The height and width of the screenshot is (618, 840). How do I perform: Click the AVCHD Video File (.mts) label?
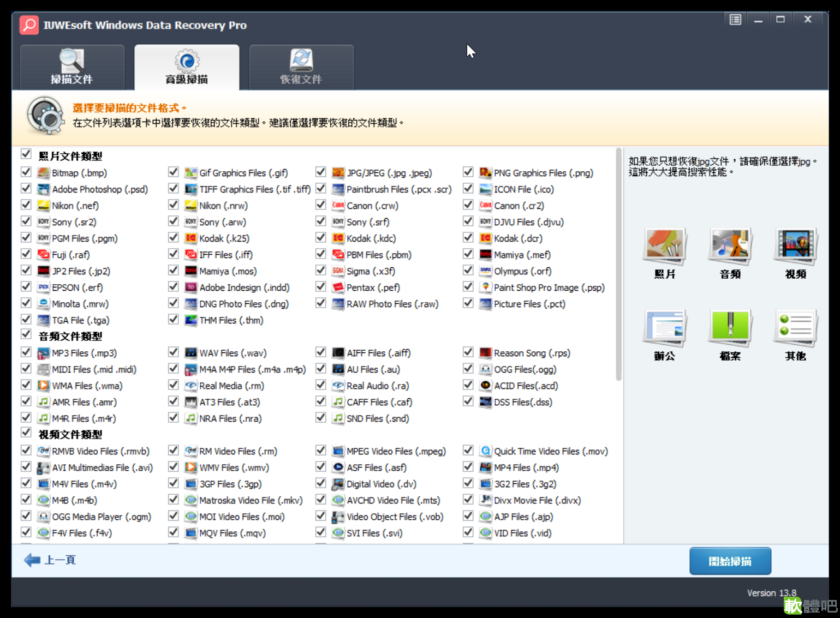(x=394, y=500)
